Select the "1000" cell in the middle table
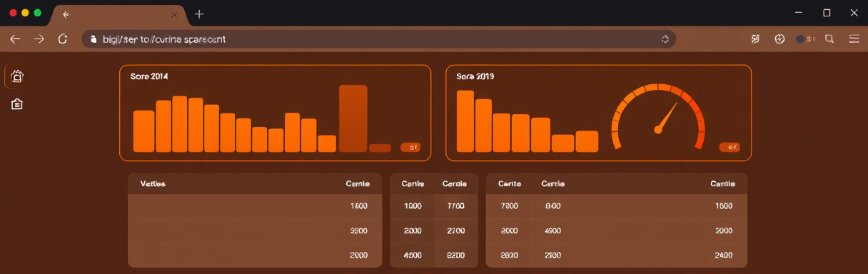 (413, 206)
